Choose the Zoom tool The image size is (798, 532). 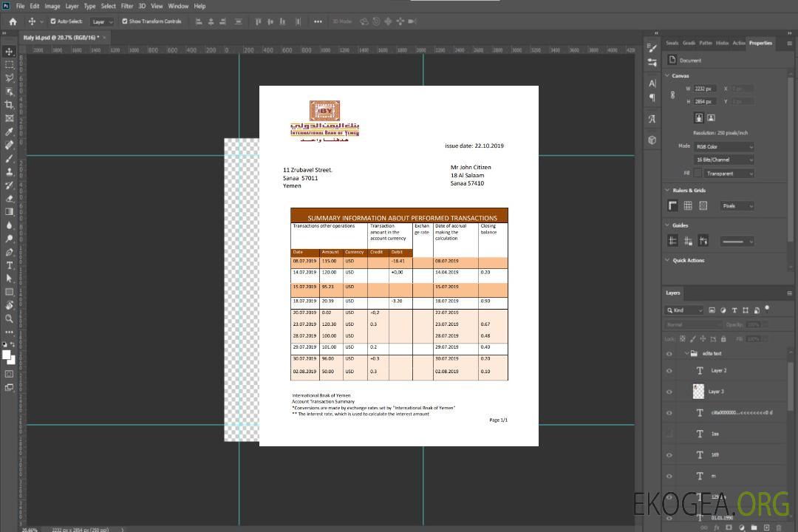(x=10, y=318)
